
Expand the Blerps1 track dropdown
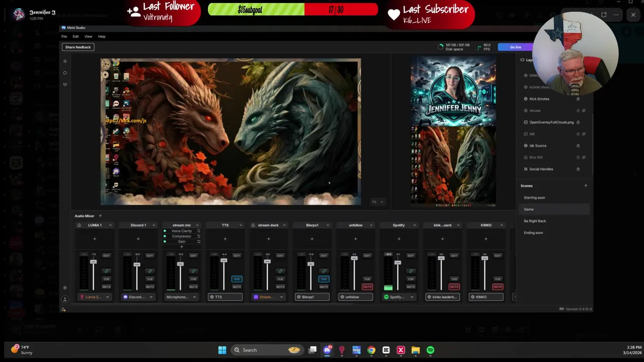point(328,225)
